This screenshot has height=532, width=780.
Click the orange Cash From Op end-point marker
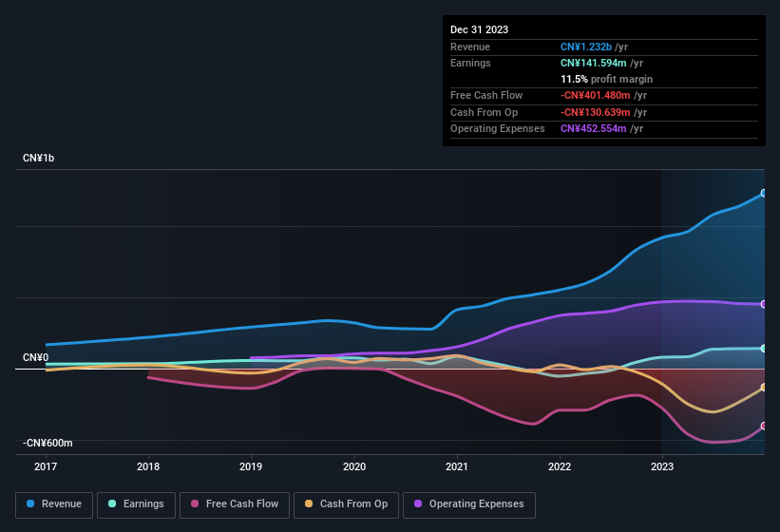(x=764, y=388)
